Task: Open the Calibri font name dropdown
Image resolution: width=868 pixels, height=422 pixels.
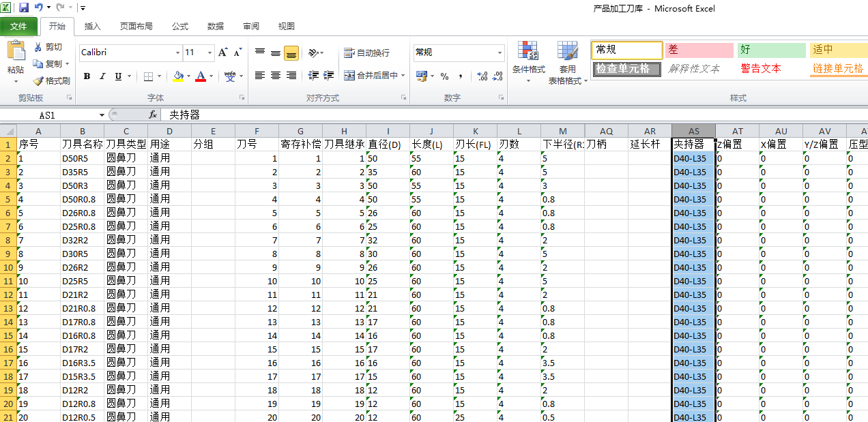Action: point(177,52)
